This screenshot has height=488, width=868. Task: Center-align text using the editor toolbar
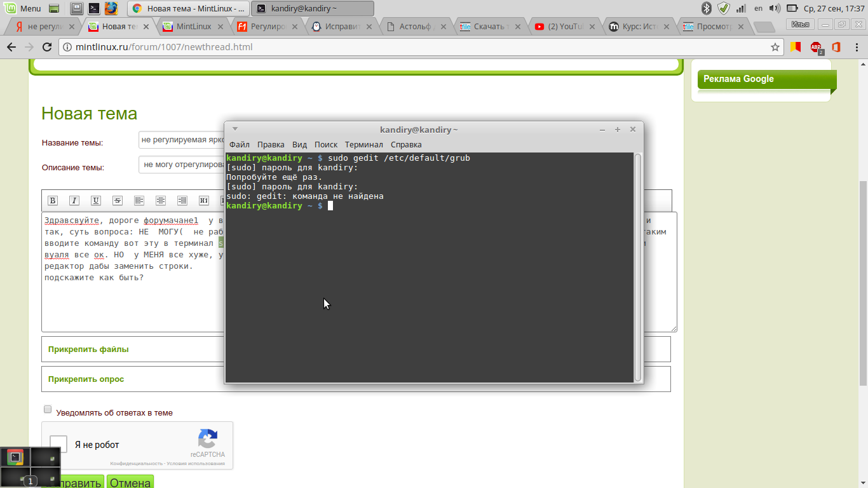point(161,201)
